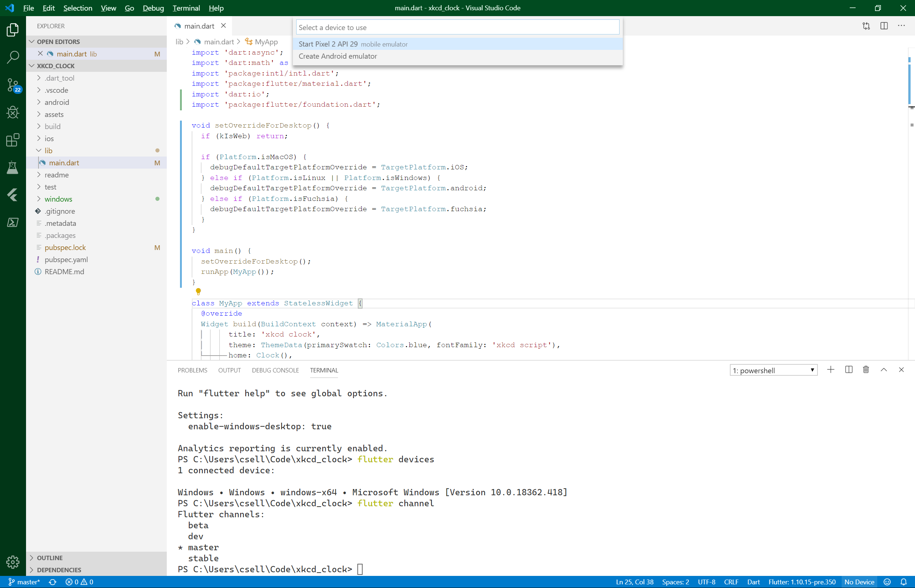Split the editor using the top-right icon

pyautogui.click(x=885, y=26)
